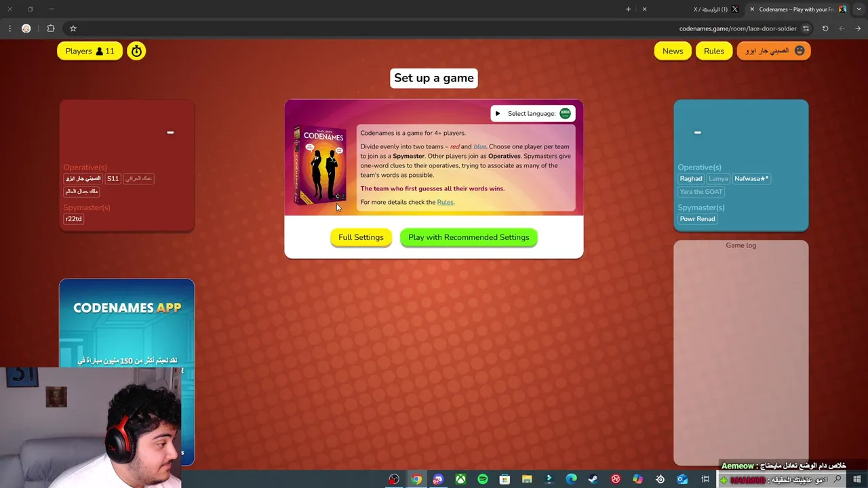The height and width of the screenshot is (488, 868).
Task: Select blue spymaster Powr Renad
Action: (x=698, y=219)
